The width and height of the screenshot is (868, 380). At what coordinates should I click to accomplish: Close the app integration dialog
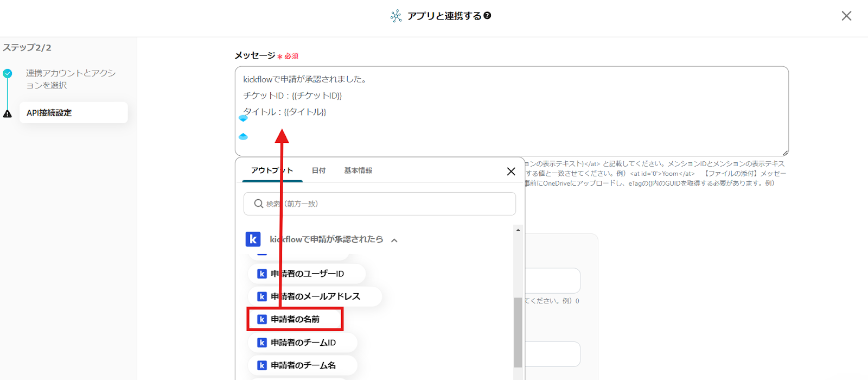click(846, 16)
